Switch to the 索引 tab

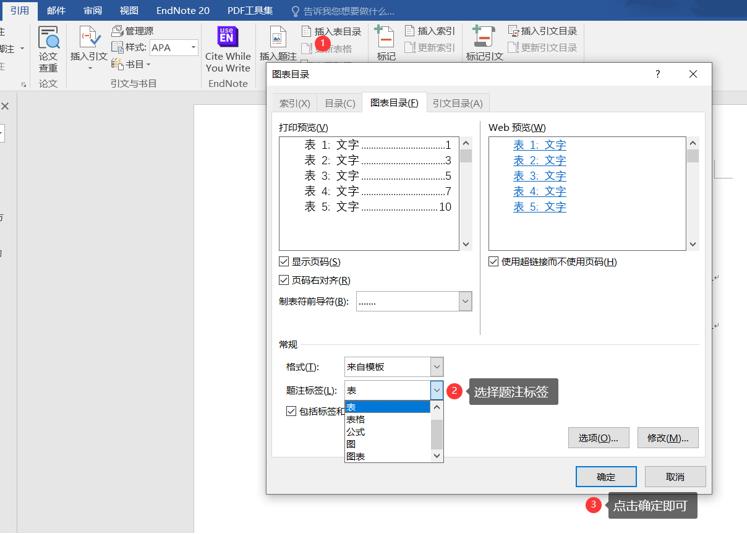(294, 103)
